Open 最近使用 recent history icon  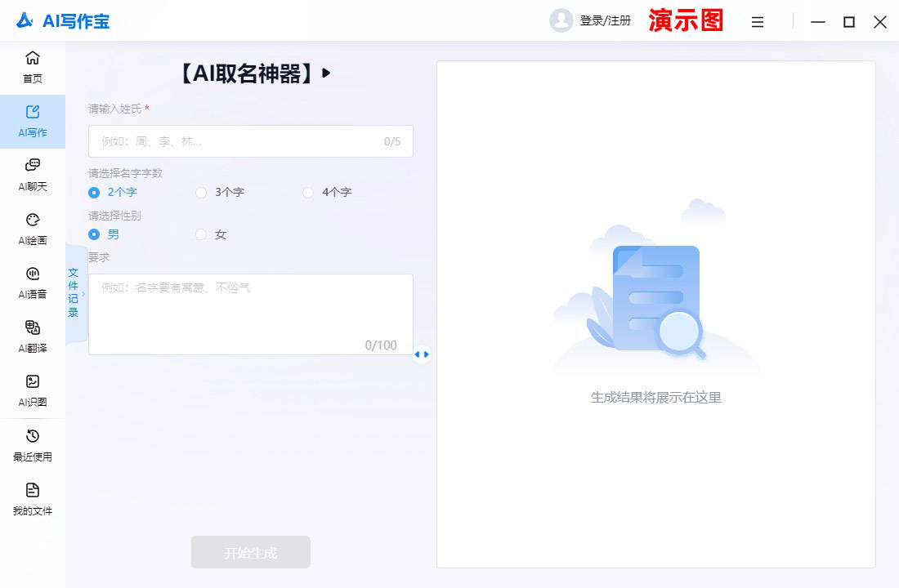coord(33,436)
